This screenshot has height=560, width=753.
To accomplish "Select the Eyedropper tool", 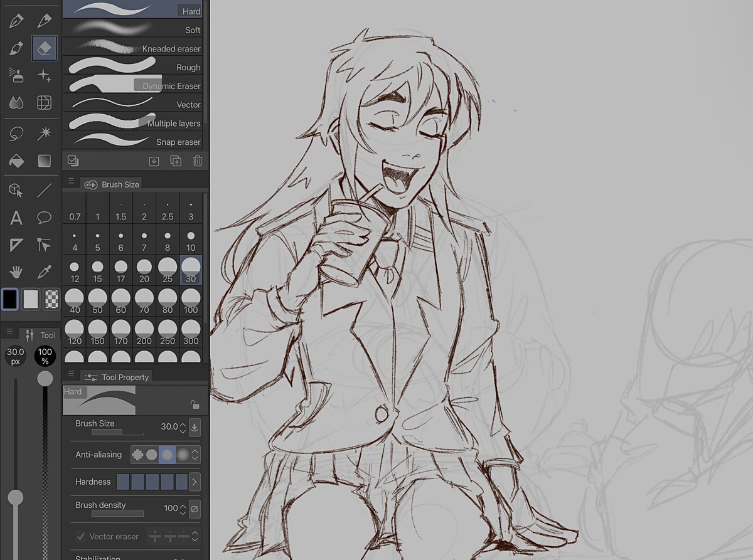I will coord(44,272).
